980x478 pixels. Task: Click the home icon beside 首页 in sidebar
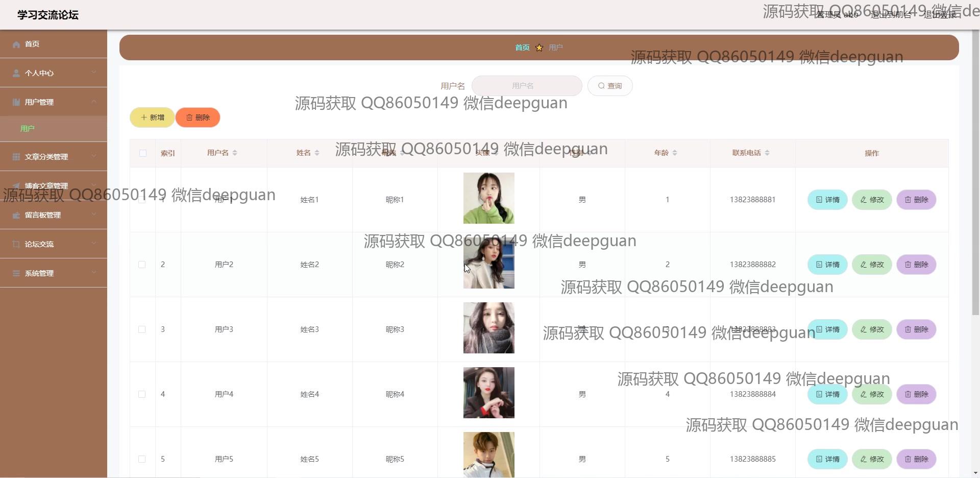tap(16, 44)
